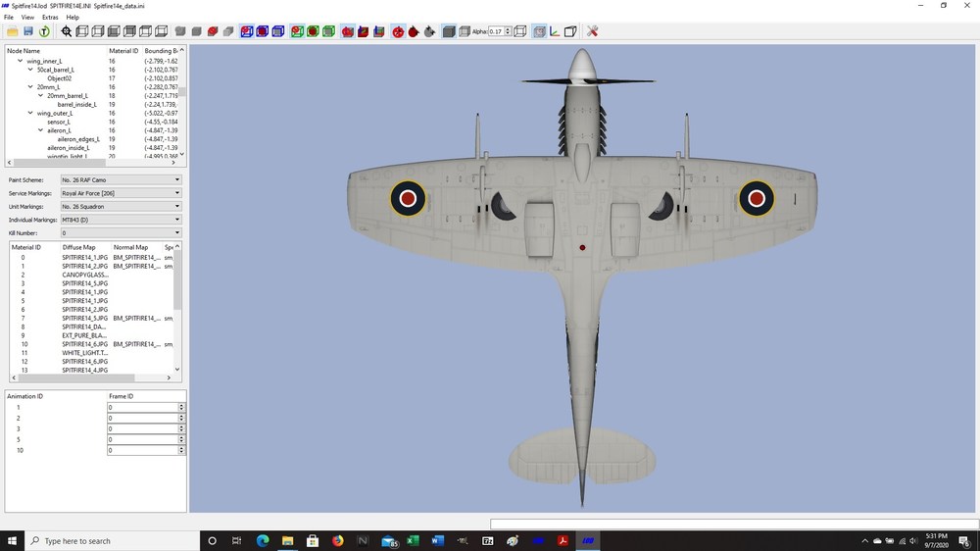Select the sensor_L node
This screenshot has width=980, height=551.
coord(59,122)
